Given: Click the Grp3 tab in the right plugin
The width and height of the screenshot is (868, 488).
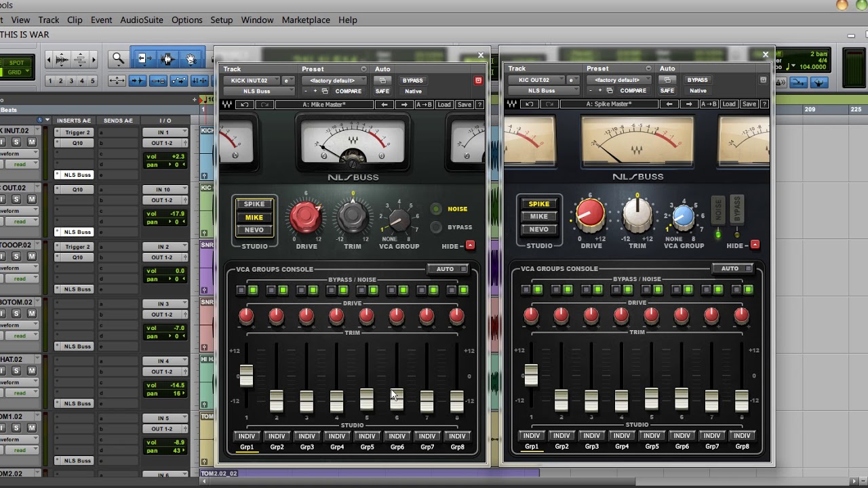Looking at the screenshot, I should point(592,447).
